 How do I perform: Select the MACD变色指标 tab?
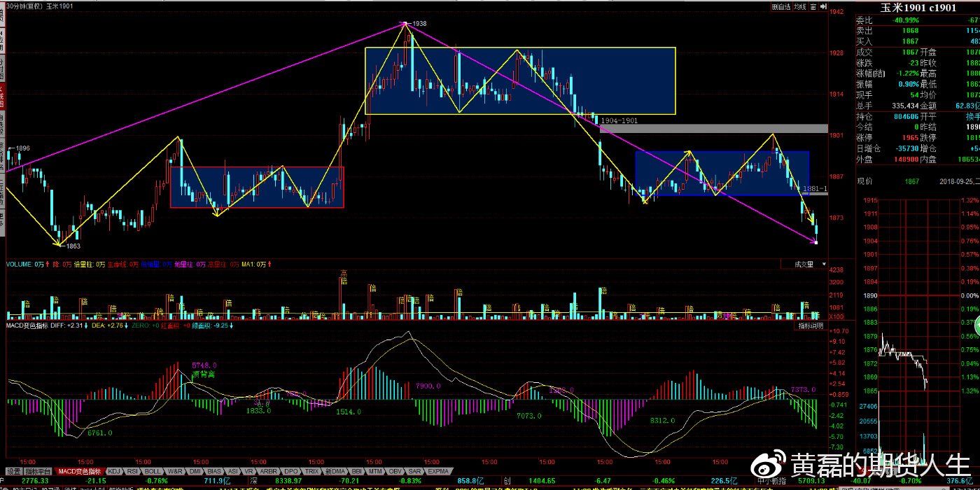80,472
